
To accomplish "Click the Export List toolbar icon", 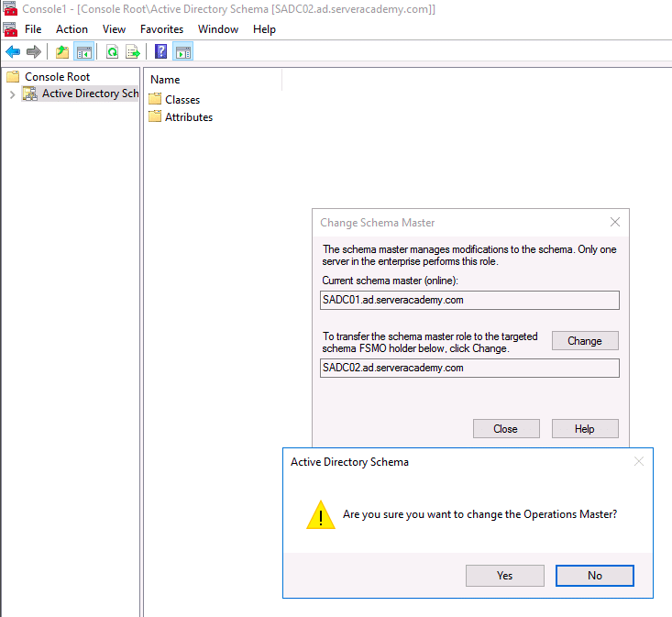I will pyautogui.click(x=132, y=51).
